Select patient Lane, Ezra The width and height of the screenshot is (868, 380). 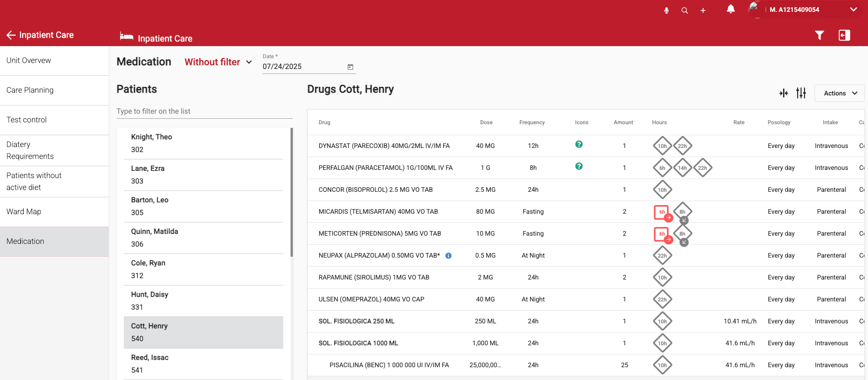pyautogui.click(x=203, y=175)
